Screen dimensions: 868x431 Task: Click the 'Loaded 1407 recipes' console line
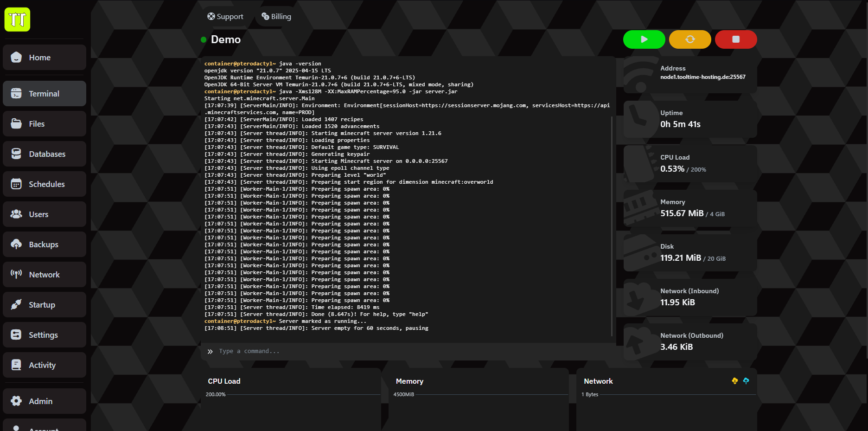point(284,119)
